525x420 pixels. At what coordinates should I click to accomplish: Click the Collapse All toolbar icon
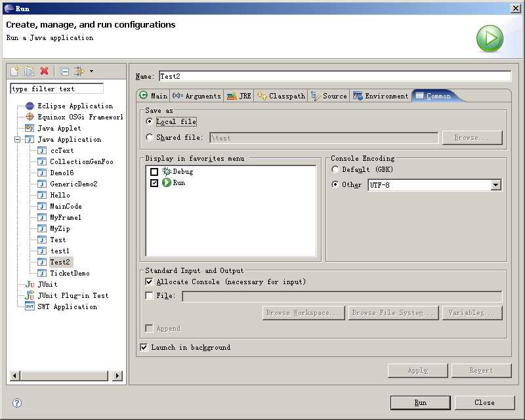pos(64,71)
